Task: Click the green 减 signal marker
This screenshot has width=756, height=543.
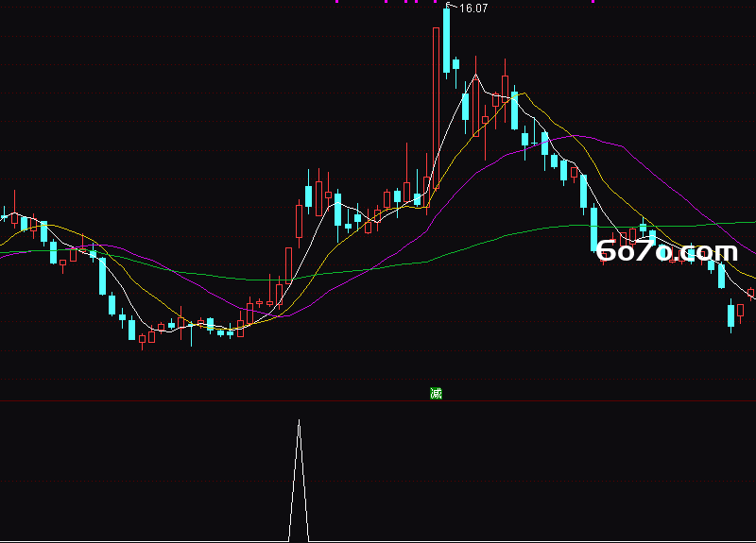Action: pos(436,394)
